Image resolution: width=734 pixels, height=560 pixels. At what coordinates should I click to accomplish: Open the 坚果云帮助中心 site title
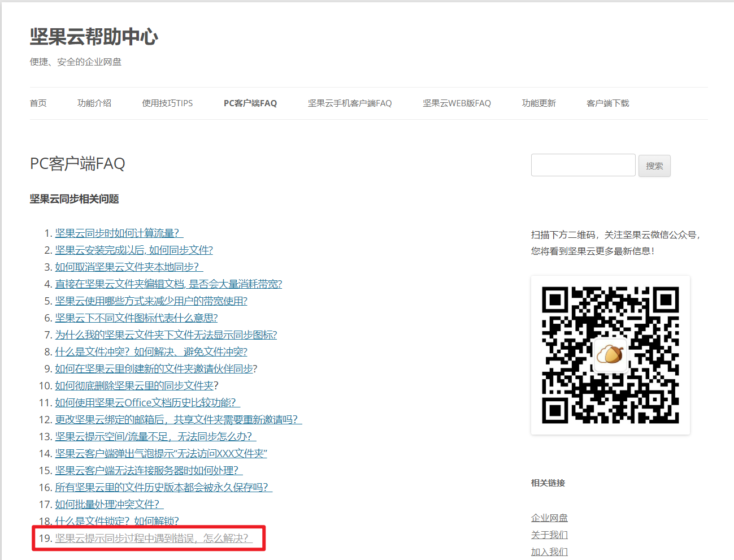click(94, 37)
